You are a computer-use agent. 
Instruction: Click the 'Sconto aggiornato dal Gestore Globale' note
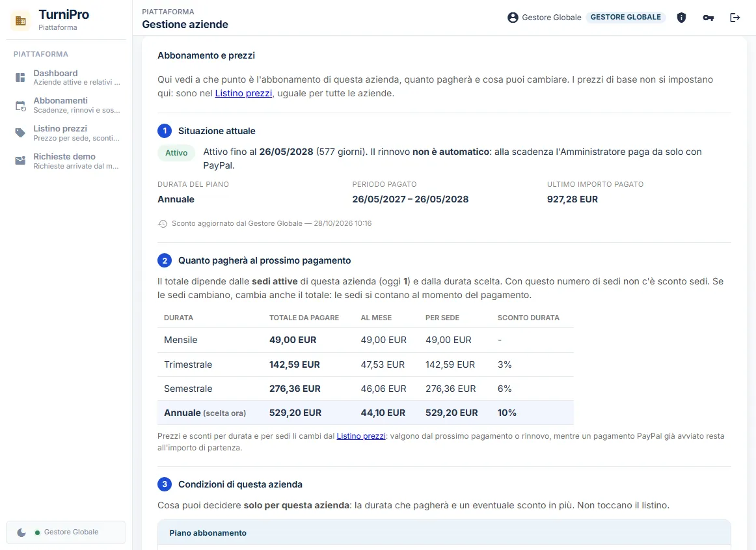point(271,223)
